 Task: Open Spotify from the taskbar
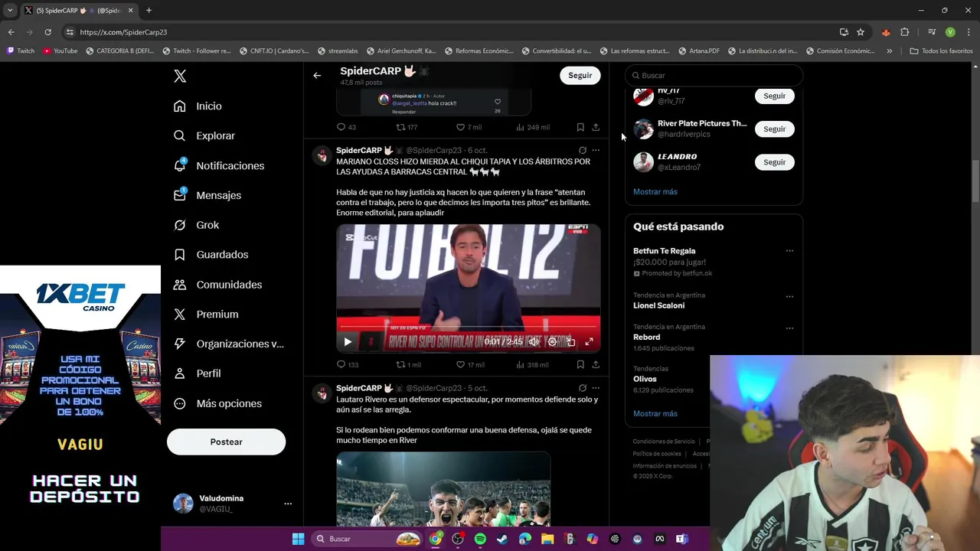(x=480, y=539)
